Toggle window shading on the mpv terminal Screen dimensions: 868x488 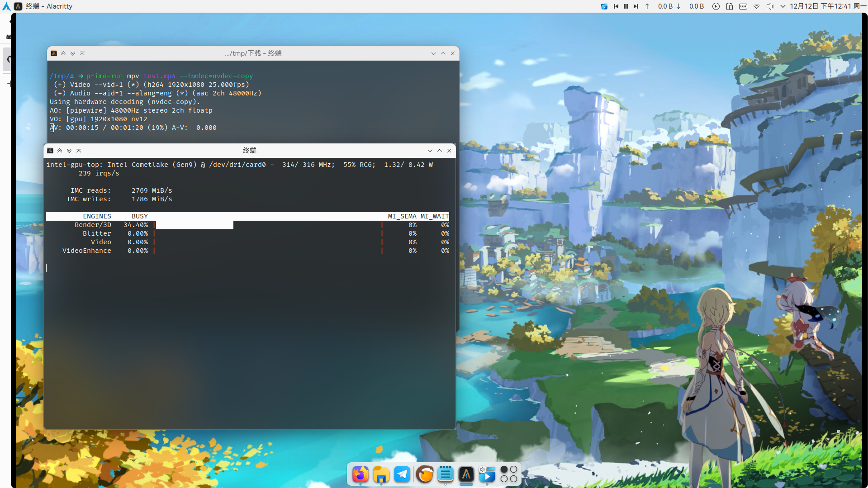tap(82, 53)
